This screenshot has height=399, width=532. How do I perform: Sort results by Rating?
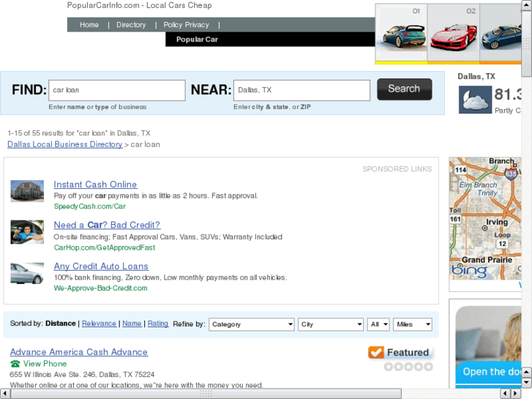click(x=158, y=324)
